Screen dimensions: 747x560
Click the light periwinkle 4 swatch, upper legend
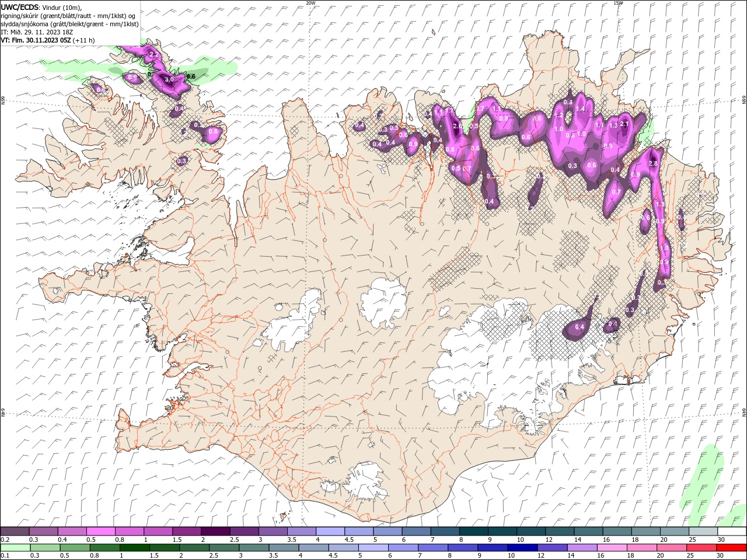330,531
